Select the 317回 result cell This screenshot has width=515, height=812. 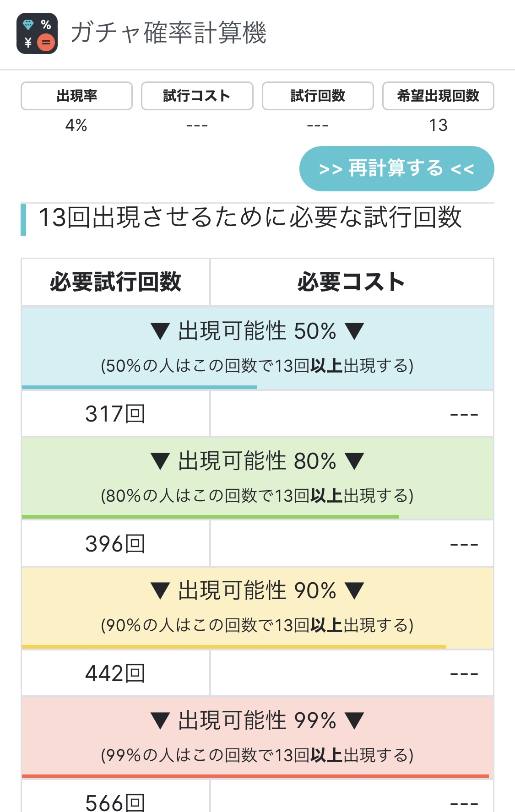tap(115, 414)
